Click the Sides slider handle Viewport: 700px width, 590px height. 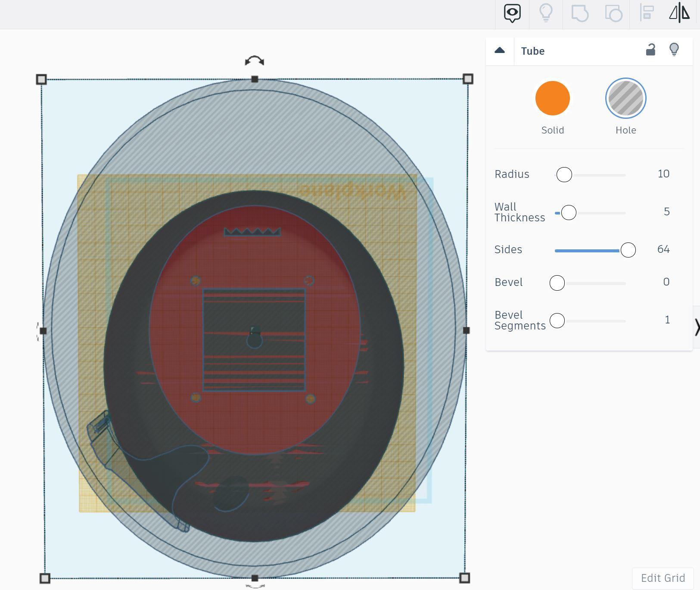coord(628,250)
